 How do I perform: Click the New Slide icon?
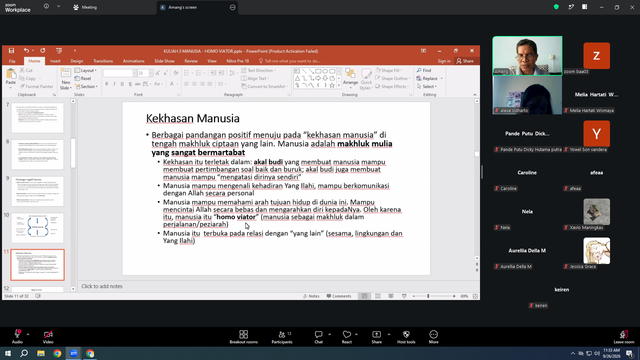tap(65, 74)
